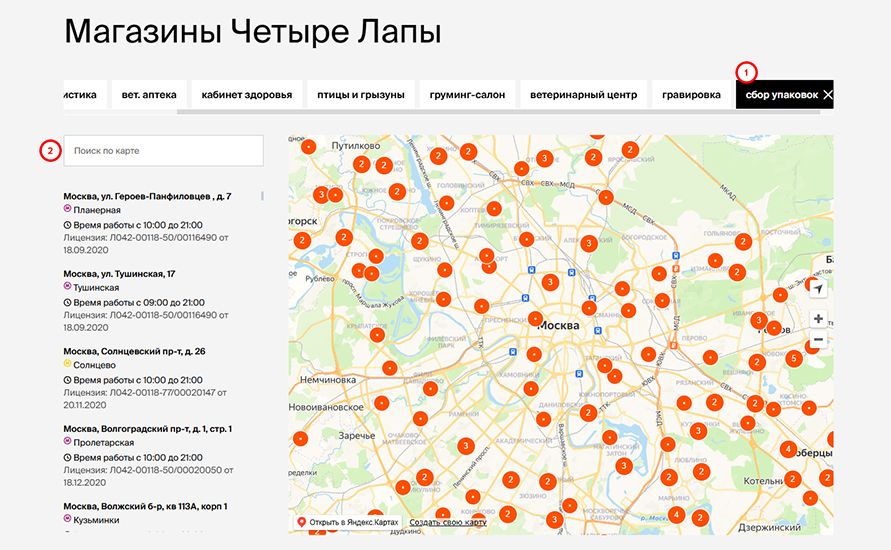Click the horizontal scrollbar under filter tabs
Image resolution: width=891 pixels, height=550 pixels.
(x=500, y=112)
